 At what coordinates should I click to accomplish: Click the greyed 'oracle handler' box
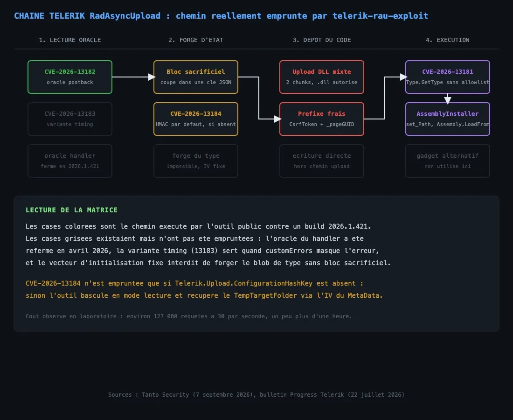70,161
